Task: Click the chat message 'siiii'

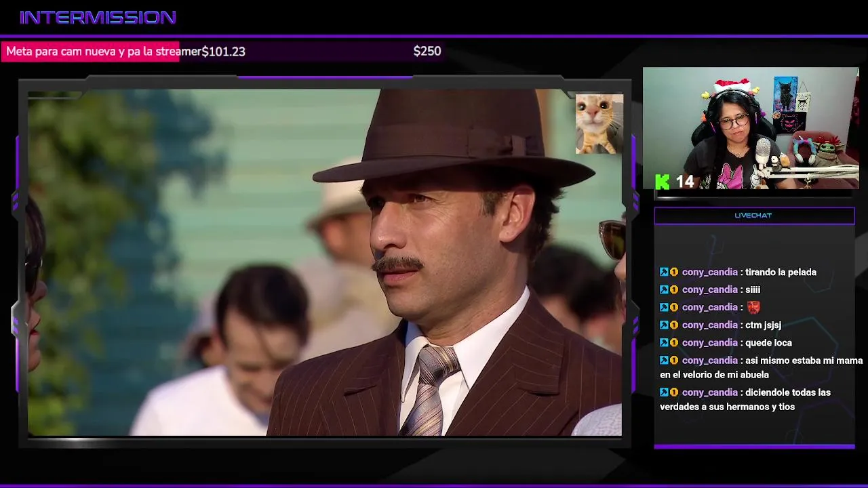Action: click(x=753, y=290)
